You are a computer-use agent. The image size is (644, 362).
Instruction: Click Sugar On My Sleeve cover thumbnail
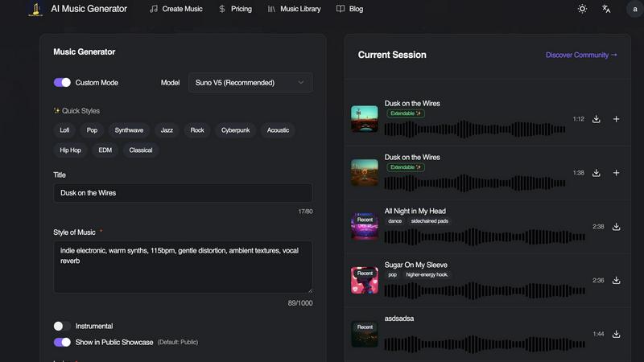tap(365, 280)
